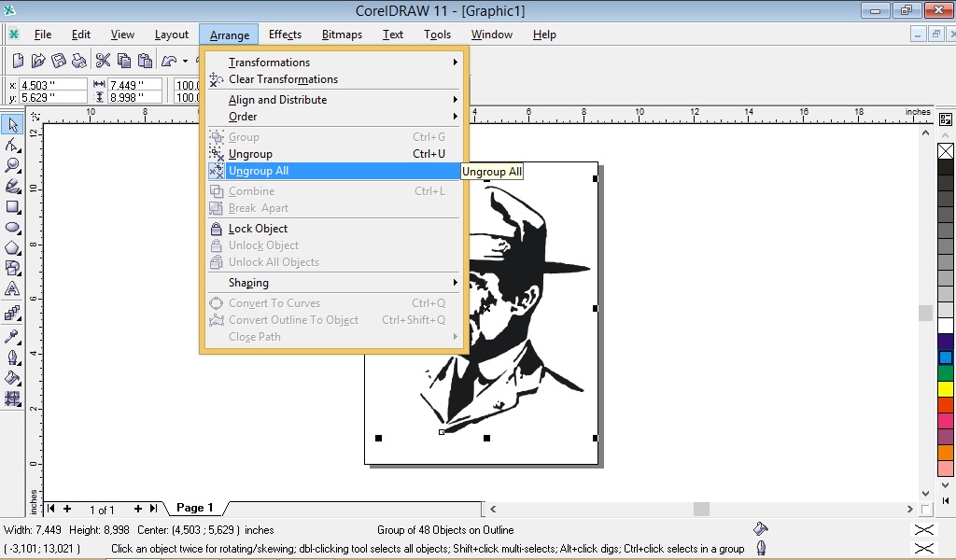Select the Zoom tool
This screenshot has height=560, width=956.
pyautogui.click(x=12, y=165)
